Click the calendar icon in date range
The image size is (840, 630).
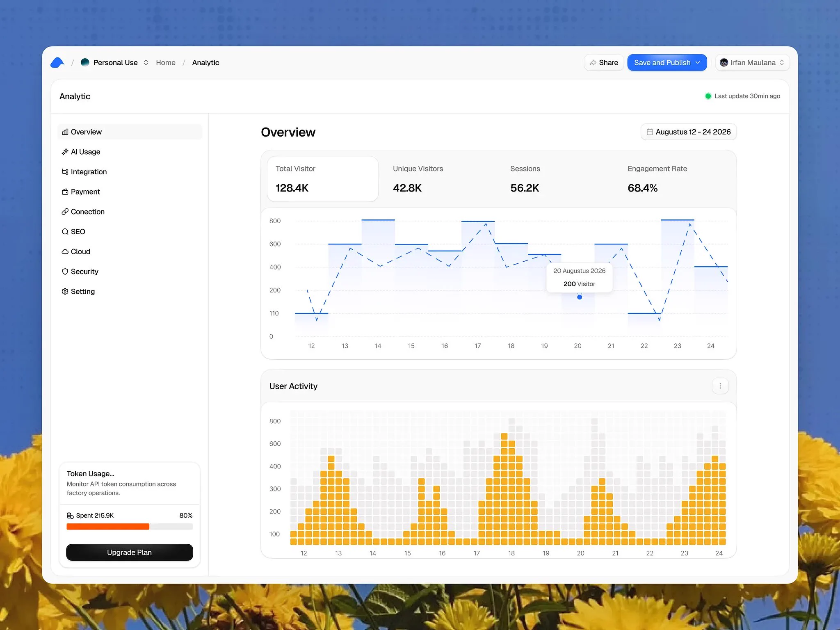[650, 132]
